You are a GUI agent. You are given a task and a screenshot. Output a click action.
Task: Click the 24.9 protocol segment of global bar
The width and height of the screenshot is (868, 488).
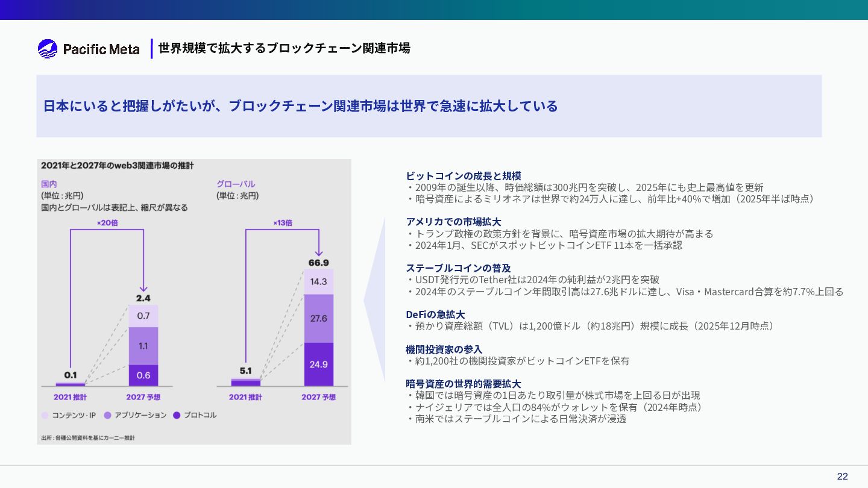[x=319, y=364]
